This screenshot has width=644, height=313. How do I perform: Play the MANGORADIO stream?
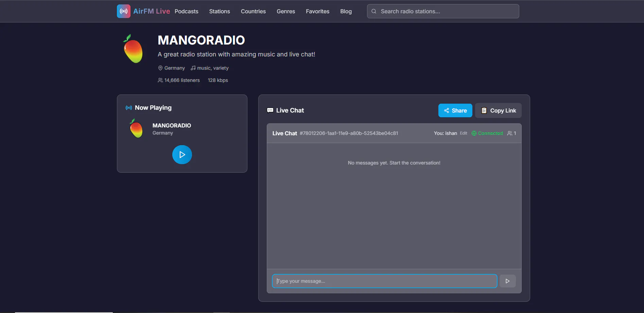coord(182,155)
